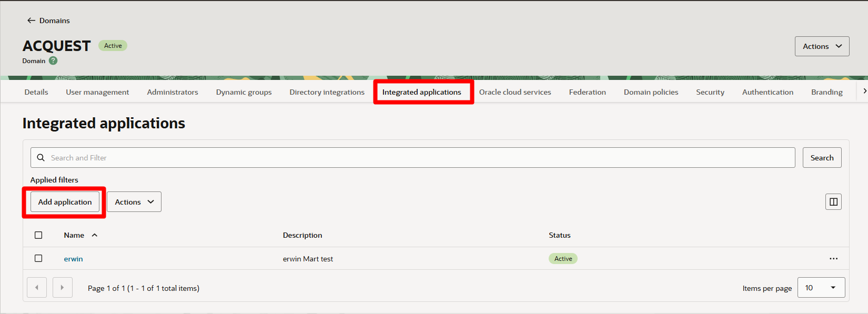Open the three-dot menu for erwin row

click(833, 259)
